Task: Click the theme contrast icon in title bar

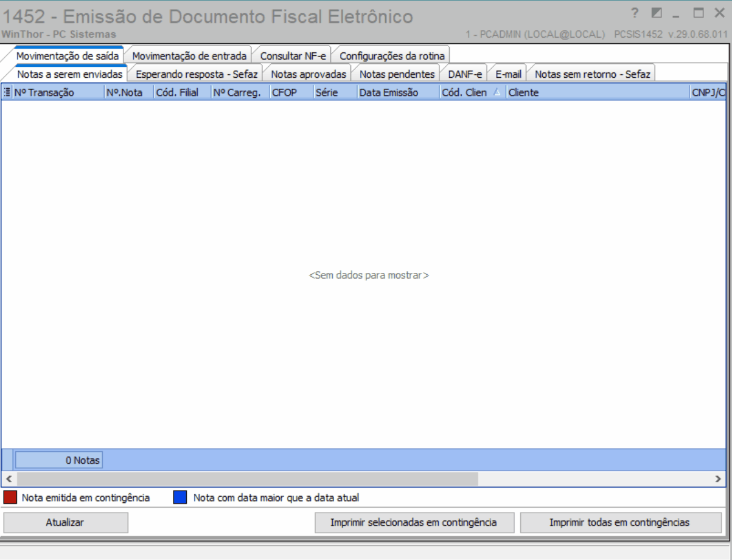Action: 656,13
